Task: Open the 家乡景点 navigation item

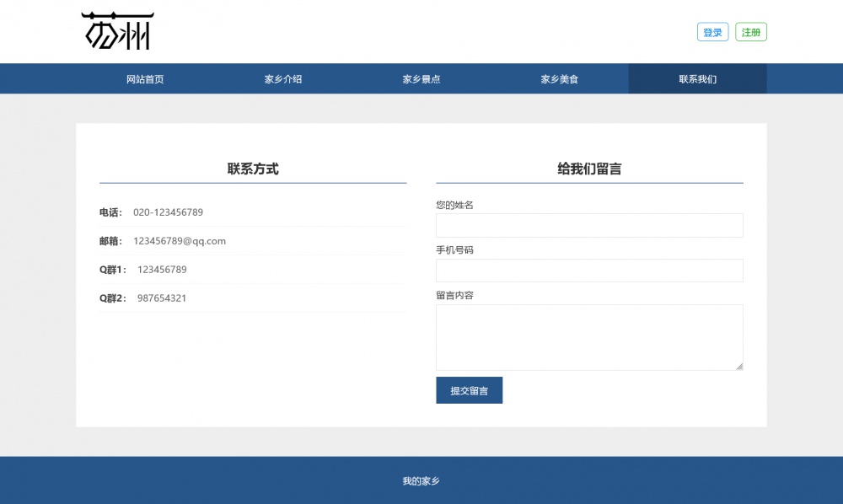Action: point(421,79)
